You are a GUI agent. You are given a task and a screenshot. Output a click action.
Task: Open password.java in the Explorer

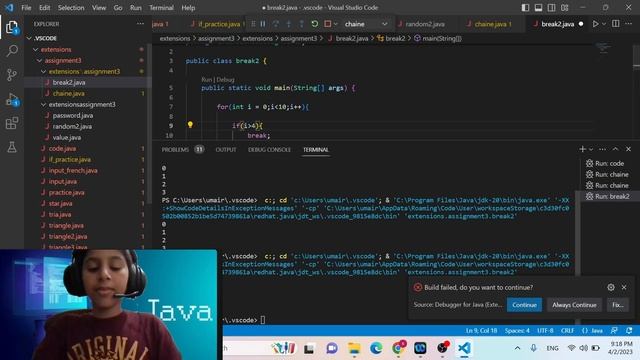click(73, 116)
